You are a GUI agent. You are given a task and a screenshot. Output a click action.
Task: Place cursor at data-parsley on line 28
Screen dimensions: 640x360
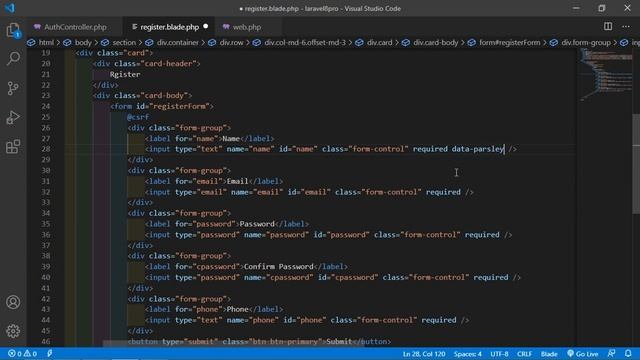pos(478,149)
